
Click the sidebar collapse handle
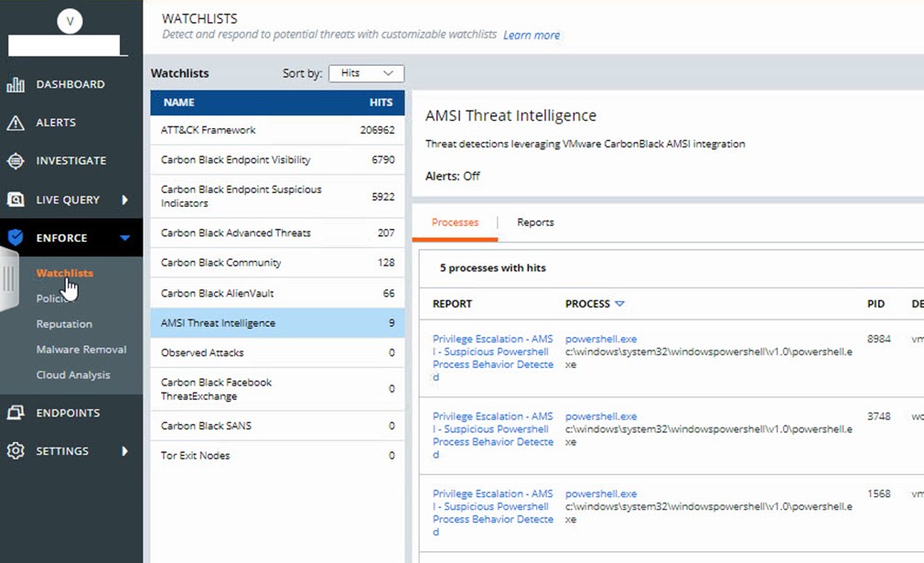(x=8, y=279)
